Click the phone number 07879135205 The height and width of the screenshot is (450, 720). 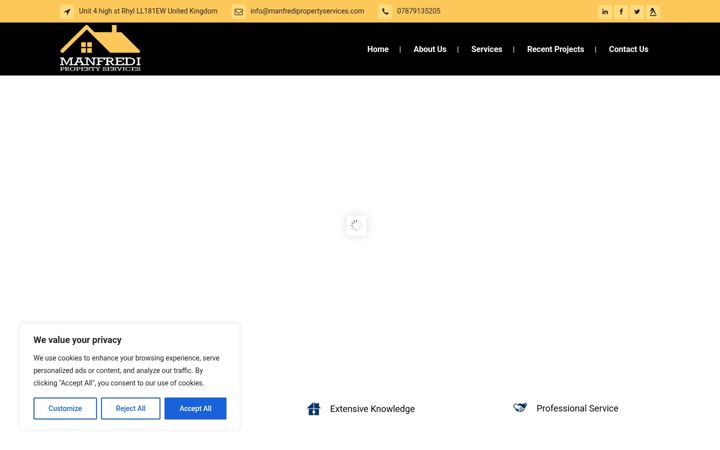click(x=418, y=11)
